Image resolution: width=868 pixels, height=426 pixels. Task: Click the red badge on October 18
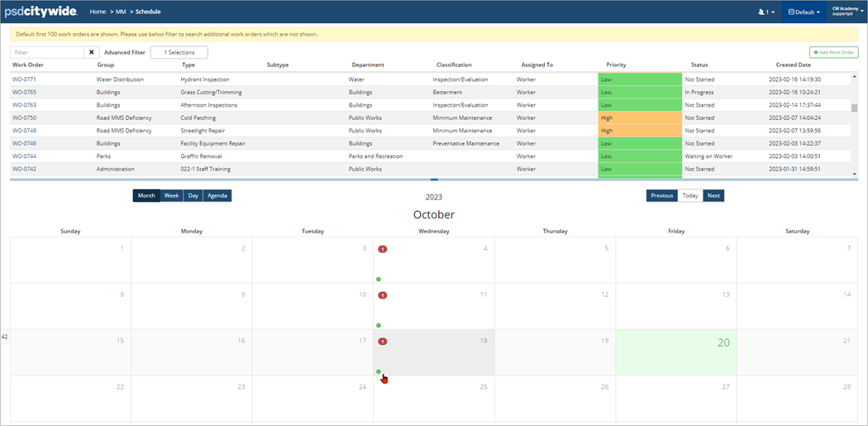pyautogui.click(x=383, y=341)
